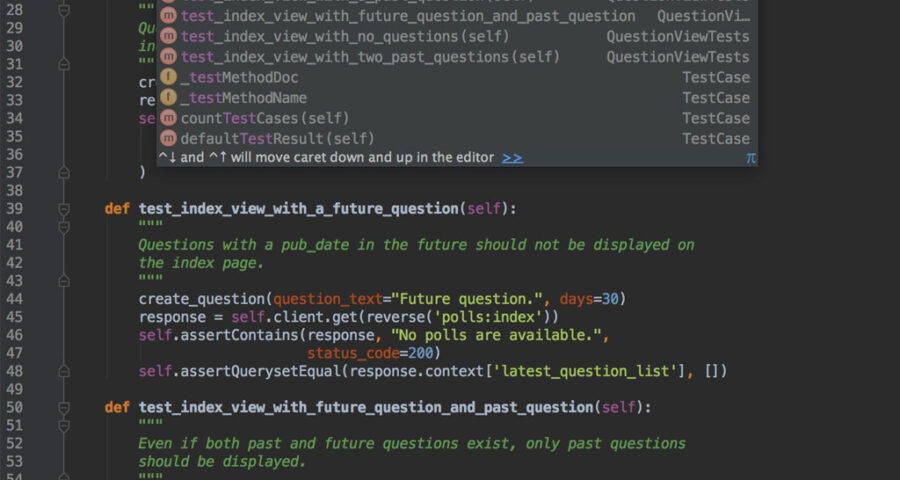Click line number 52 in the gutter
Image resolution: width=900 pixels, height=480 pixels.
point(13,443)
